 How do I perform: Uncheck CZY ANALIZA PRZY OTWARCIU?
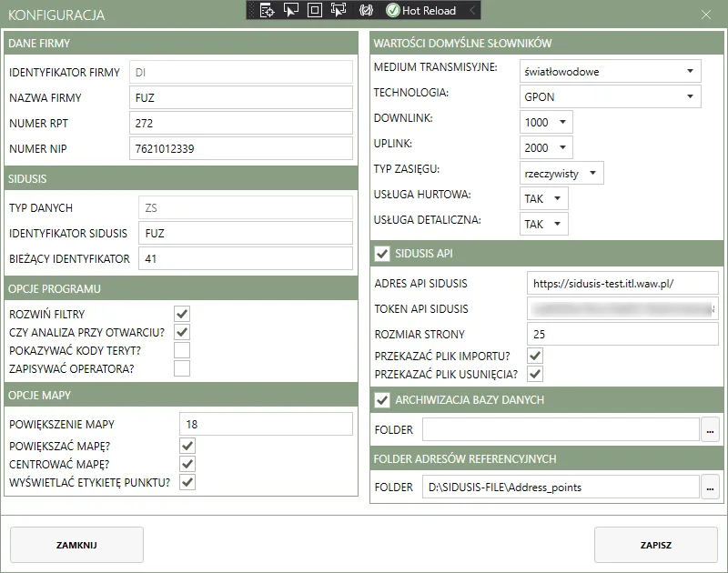[x=182, y=332]
